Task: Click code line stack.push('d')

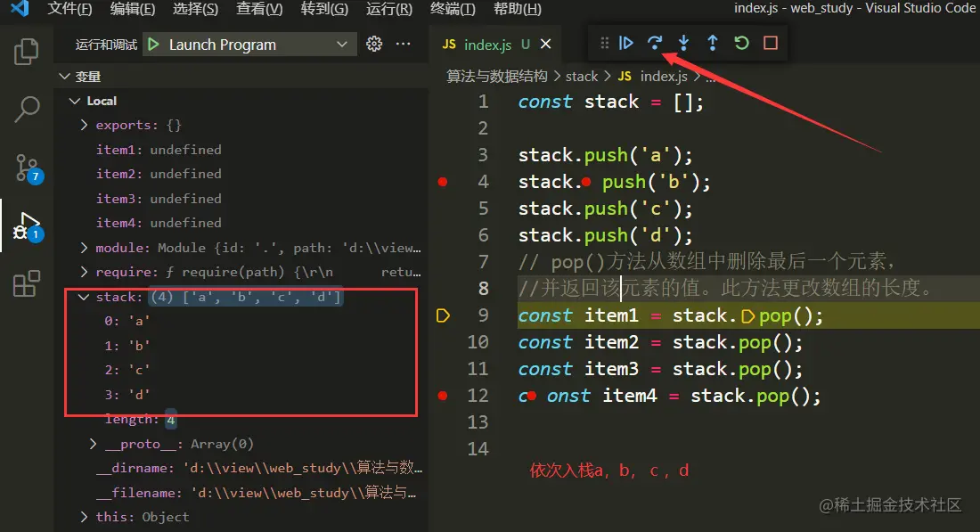Action: (606, 235)
